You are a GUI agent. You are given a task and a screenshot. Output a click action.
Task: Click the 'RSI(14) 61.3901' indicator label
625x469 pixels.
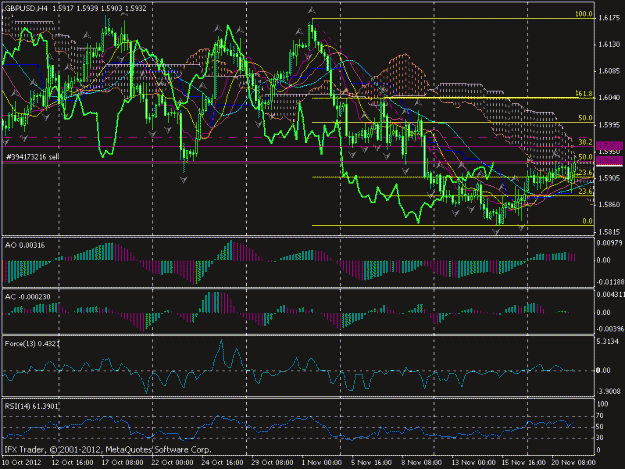32,406
